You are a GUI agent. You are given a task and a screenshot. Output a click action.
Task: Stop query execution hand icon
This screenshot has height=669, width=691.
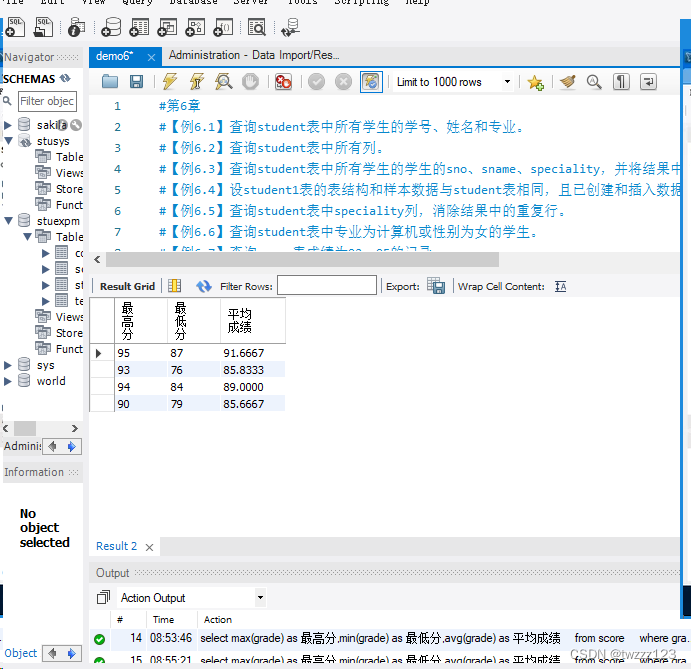(x=250, y=82)
